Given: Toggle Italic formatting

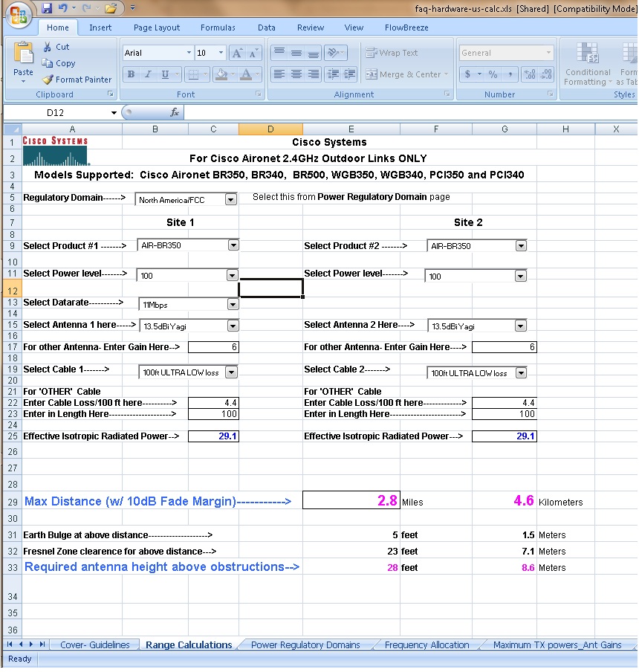Looking at the screenshot, I should 148,74.
